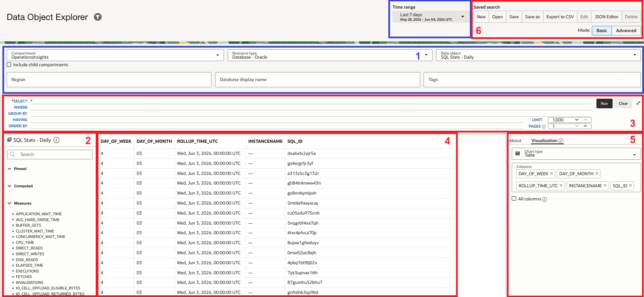Viewport: 644px width, 297px height.
Task: Click the CPU_TIME measure hash icon
Action: (13, 243)
